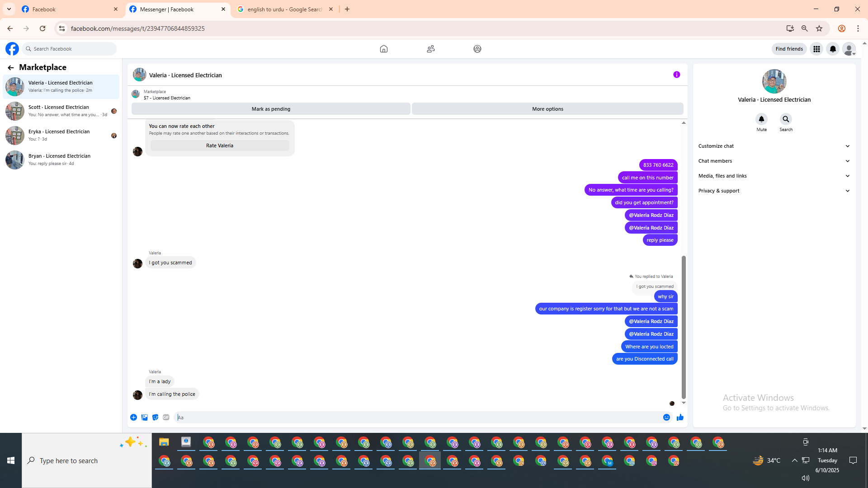
Task: Expand Privacy & support section
Action: (774, 191)
